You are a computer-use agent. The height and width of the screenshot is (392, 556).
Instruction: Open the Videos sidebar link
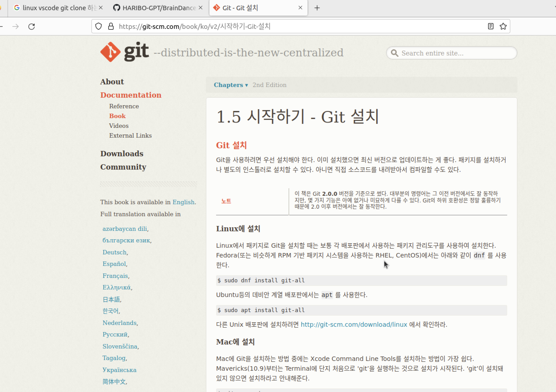click(119, 126)
